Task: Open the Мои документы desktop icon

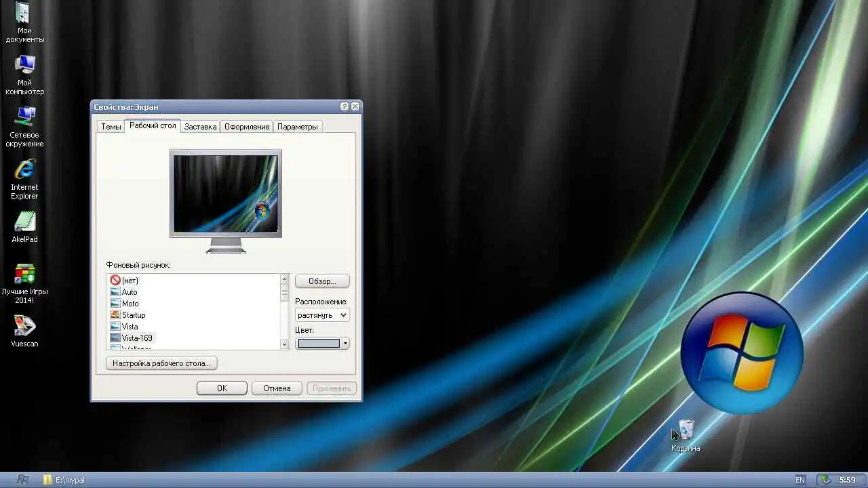Action: click(x=25, y=22)
